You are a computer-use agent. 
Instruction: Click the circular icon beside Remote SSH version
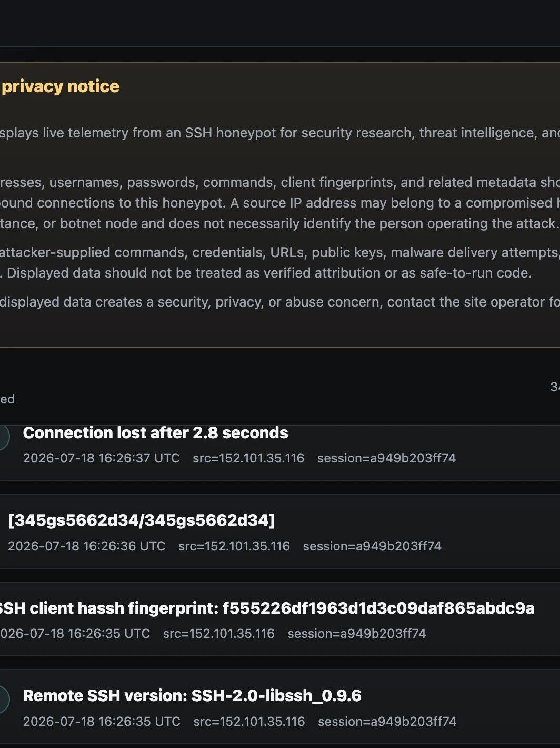click(3, 700)
